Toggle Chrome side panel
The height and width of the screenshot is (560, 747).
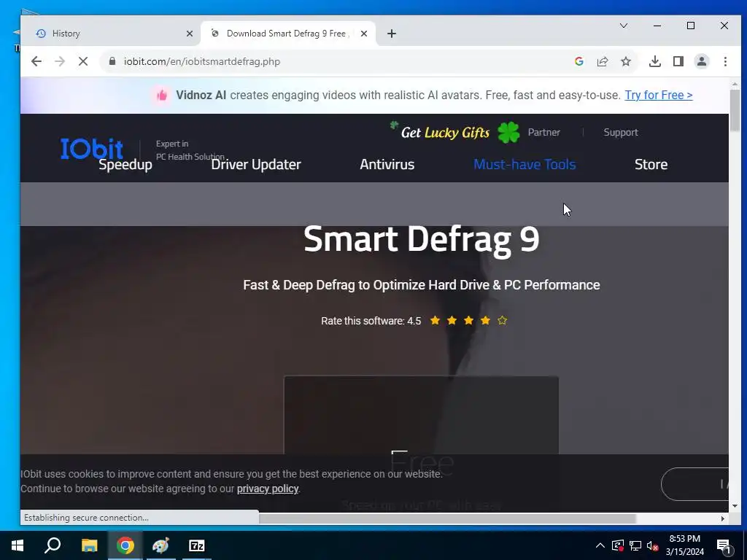coord(678,61)
